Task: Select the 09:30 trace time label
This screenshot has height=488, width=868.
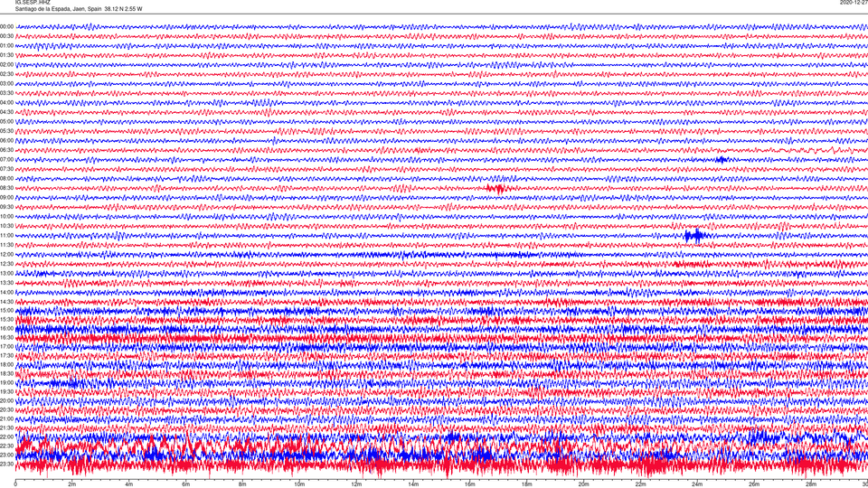Action: tap(6, 207)
